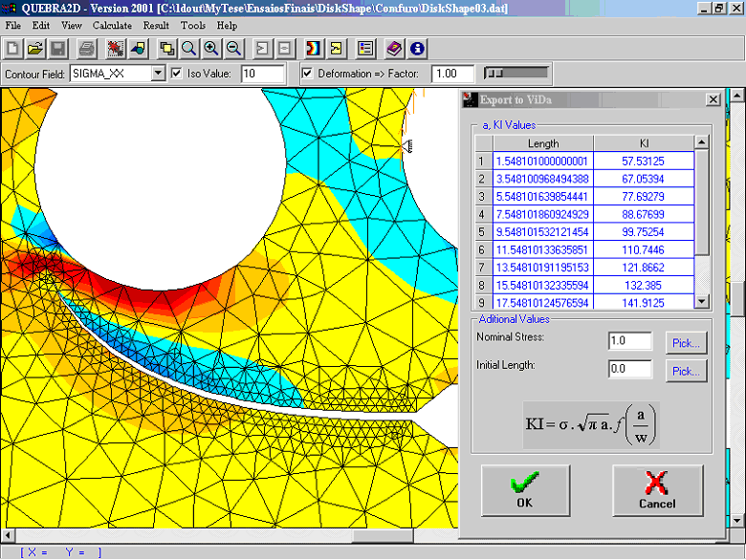Click the About info icon
This screenshot has width=746, height=560.
(417, 48)
